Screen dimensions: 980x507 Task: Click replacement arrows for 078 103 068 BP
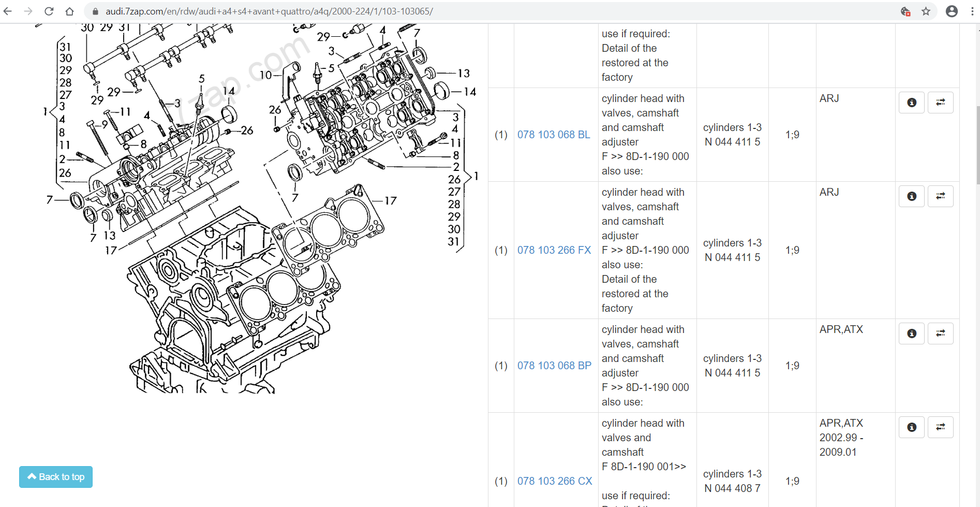(x=940, y=334)
